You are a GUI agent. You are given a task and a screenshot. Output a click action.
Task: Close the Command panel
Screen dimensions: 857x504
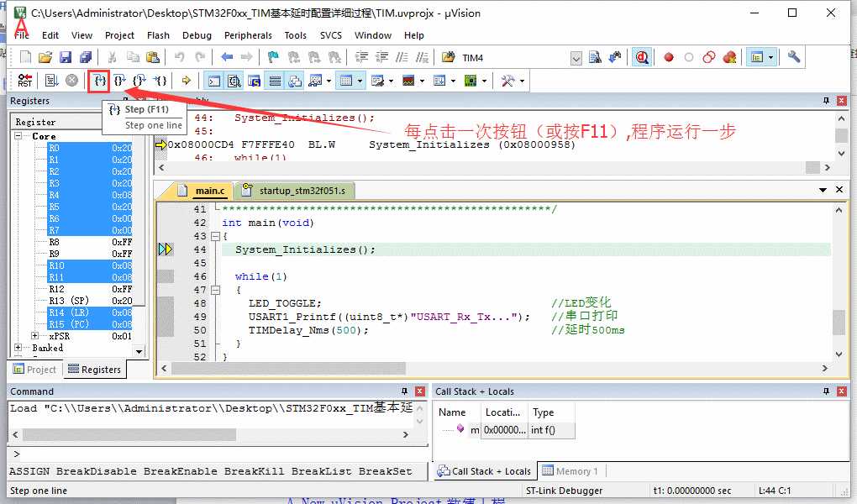[x=420, y=391]
